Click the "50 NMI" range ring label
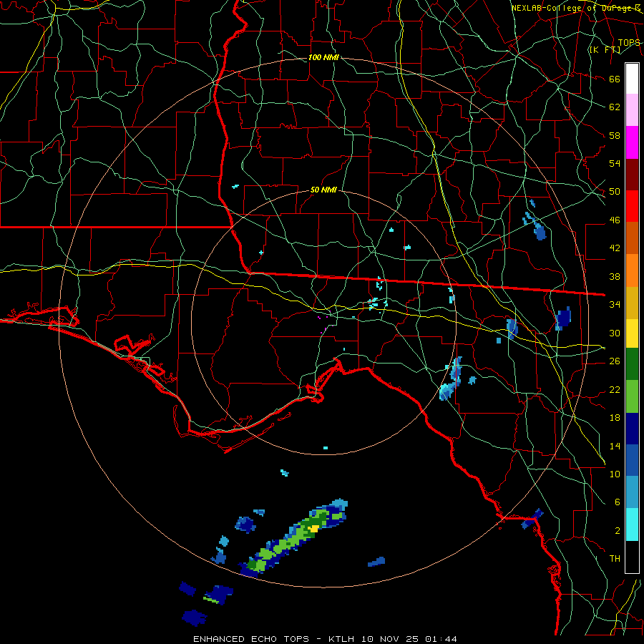The height and width of the screenshot is (644, 644). (323, 190)
